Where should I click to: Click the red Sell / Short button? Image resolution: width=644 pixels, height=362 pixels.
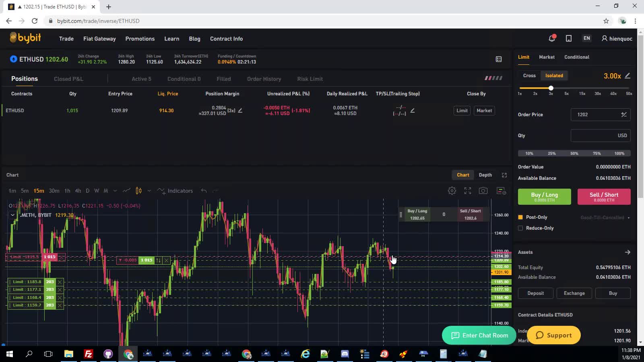[604, 197]
